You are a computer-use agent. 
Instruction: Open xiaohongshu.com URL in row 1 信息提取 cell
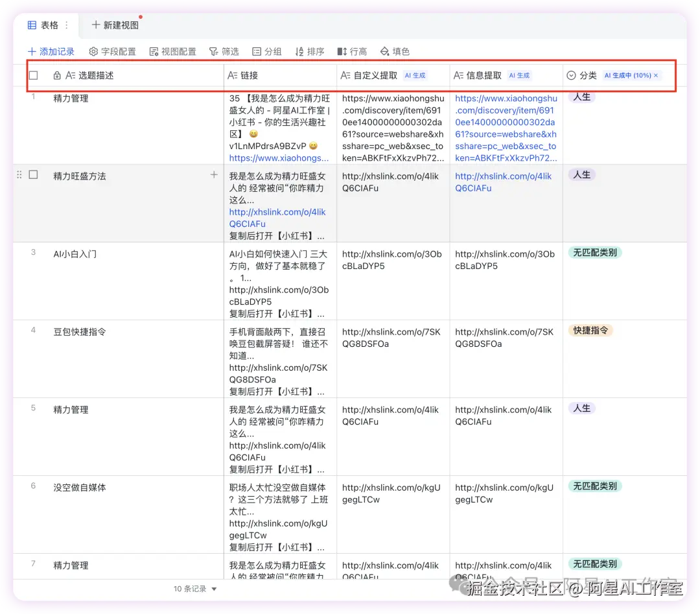506,128
